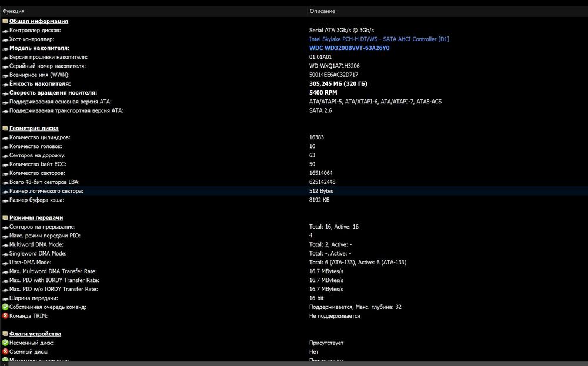Open the WDC WD3200BVVT-63A26Y0 model link
The width and height of the screenshot is (588, 366).
(x=349, y=48)
